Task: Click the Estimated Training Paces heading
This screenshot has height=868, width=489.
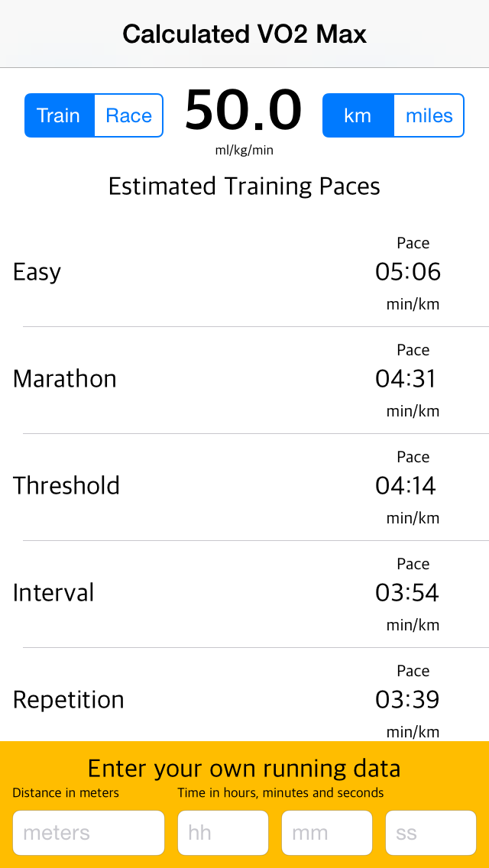Action: click(x=244, y=186)
